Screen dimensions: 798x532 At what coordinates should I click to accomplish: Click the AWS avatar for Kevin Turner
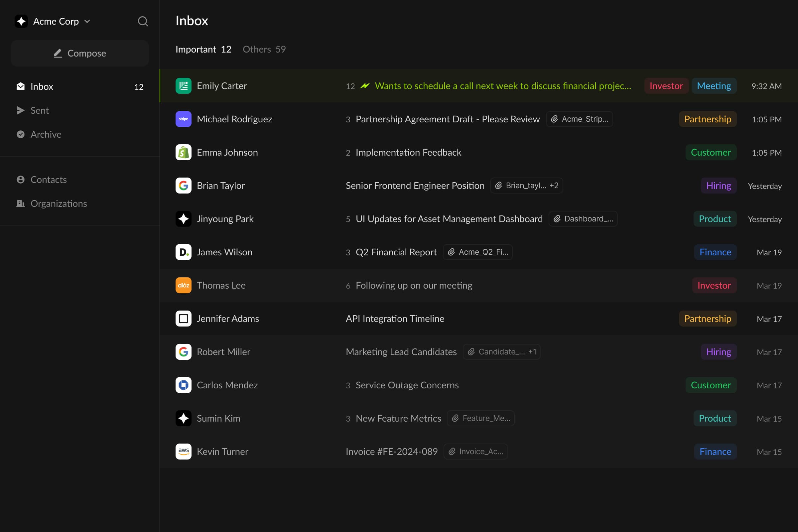pos(184,452)
